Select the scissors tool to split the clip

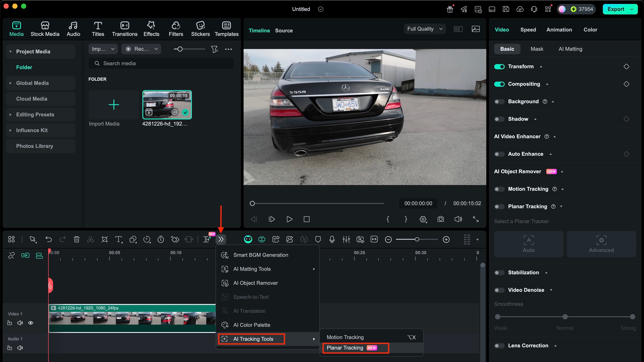point(90,239)
